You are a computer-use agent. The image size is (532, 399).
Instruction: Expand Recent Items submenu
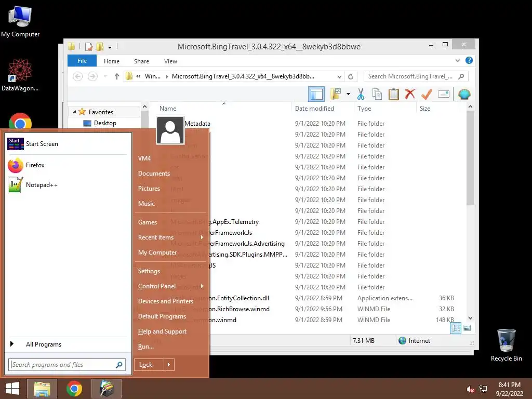pyautogui.click(x=170, y=237)
